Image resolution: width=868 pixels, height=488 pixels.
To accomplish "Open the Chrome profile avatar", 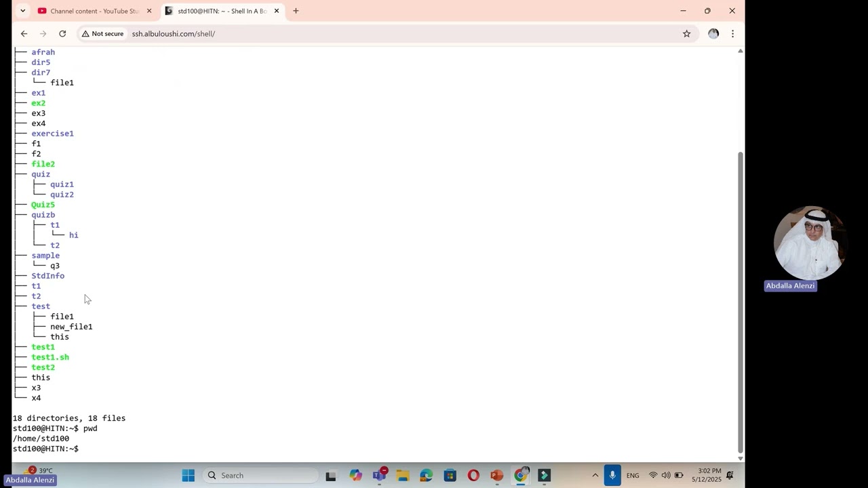I will (713, 33).
